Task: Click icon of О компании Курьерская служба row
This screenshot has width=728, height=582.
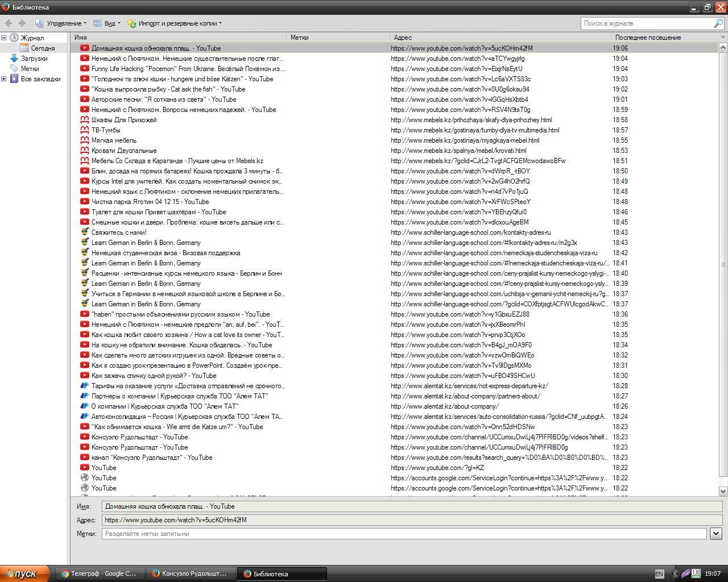Action: pyautogui.click(x=85, y=406)
